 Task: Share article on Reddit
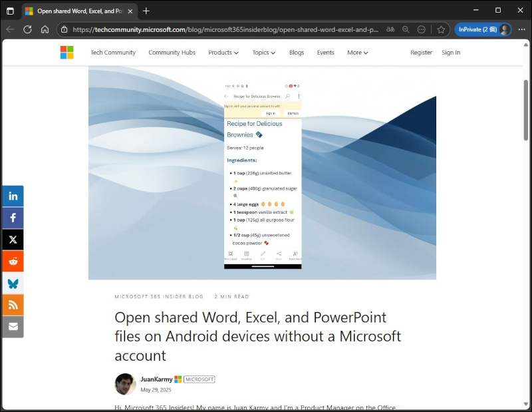[13, 261]
